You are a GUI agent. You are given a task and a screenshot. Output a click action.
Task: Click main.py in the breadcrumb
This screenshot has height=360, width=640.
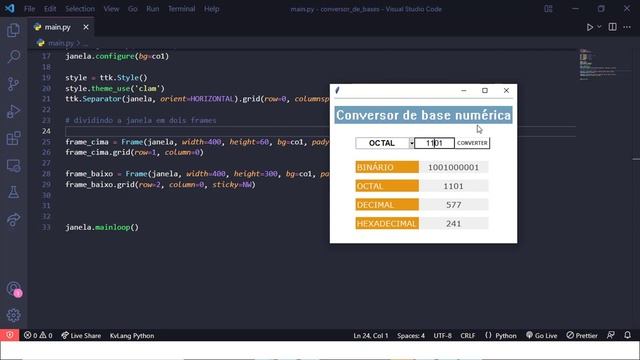click(x=60, y=43)
